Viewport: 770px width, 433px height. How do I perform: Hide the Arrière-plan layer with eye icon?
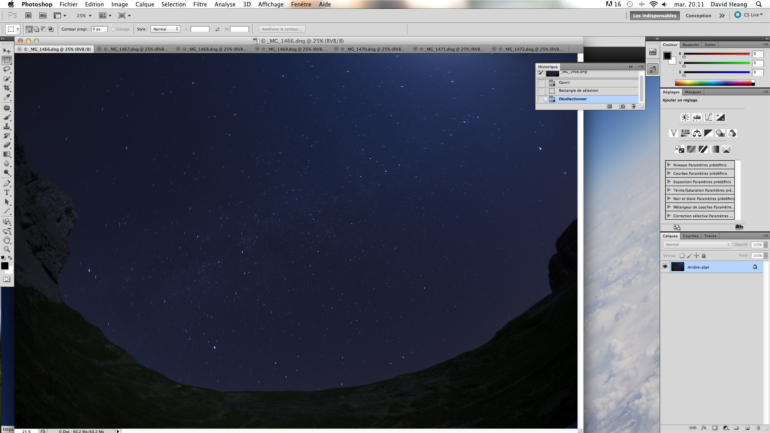click(665, 267)
